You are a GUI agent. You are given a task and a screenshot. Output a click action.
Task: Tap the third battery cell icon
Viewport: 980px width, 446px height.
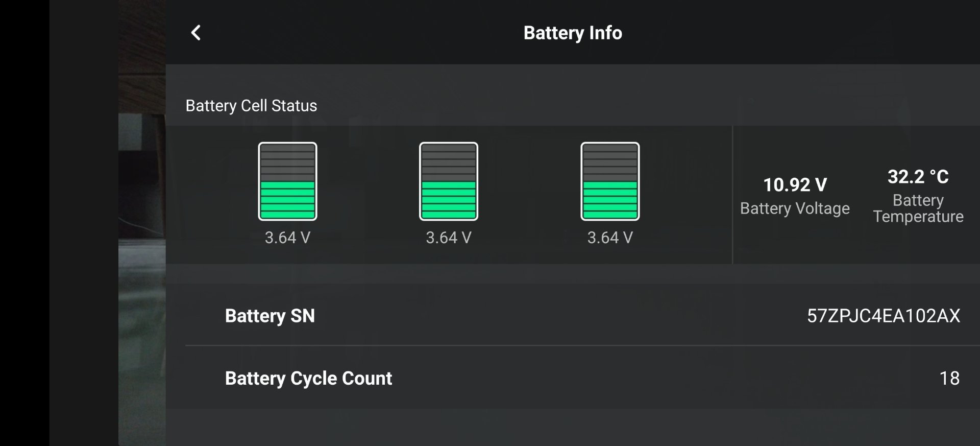click(x=610, y=181)
